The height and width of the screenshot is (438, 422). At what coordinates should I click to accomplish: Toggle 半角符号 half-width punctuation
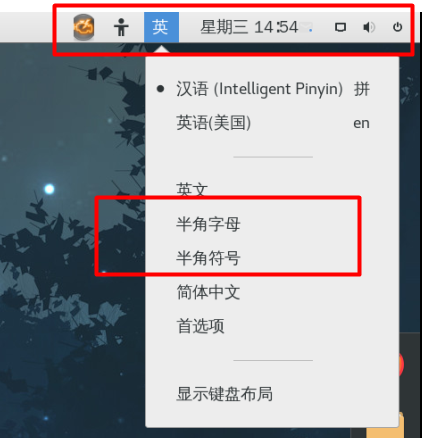click(x=208, y=258)
